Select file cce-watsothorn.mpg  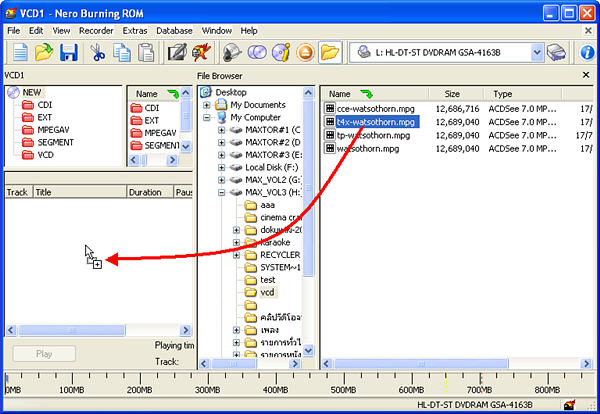coord(375,109)
